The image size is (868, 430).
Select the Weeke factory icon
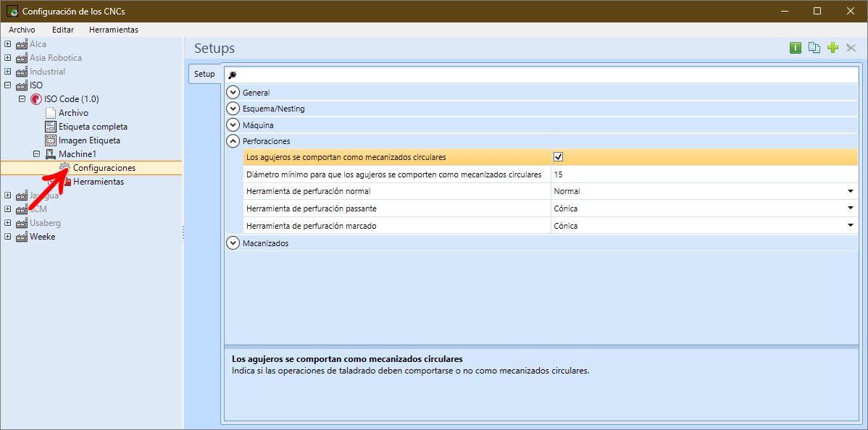(x=22, y=237)
